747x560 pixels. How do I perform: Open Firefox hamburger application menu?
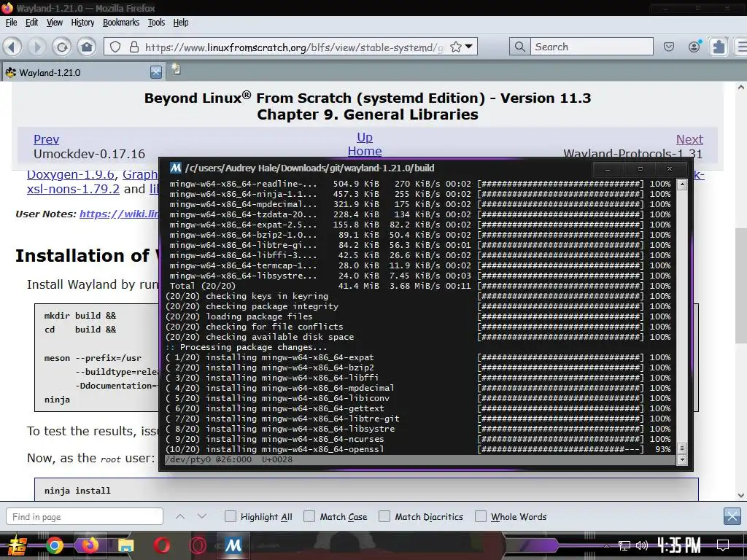coord(741,47)
